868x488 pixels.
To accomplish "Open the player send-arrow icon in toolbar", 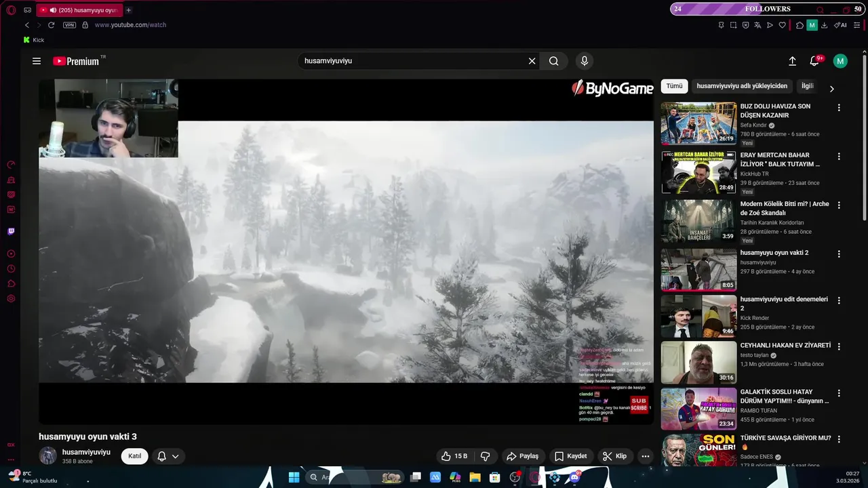I will (x=770, y=25).
